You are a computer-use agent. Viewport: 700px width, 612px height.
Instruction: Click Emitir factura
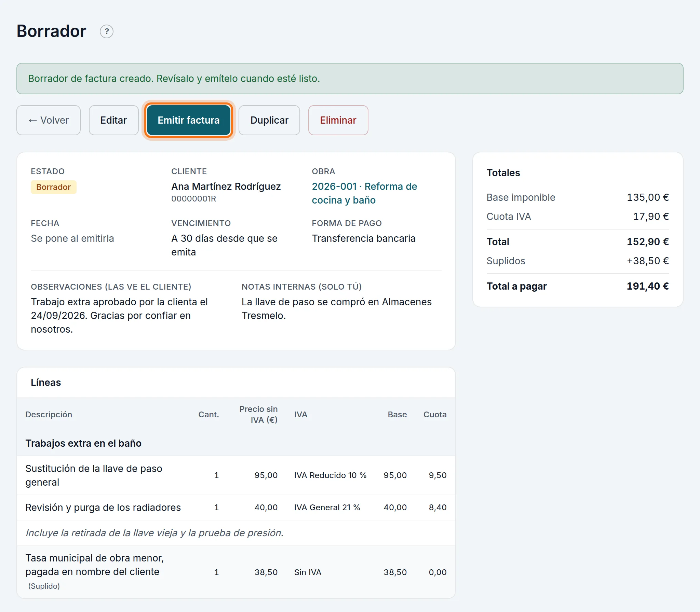tap(189, 120)
